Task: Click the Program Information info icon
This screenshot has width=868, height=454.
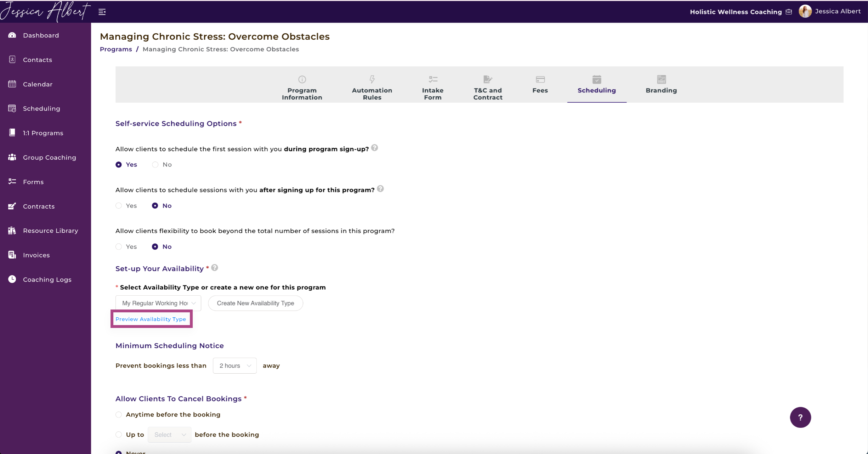Action: click(x=302, y=79)
